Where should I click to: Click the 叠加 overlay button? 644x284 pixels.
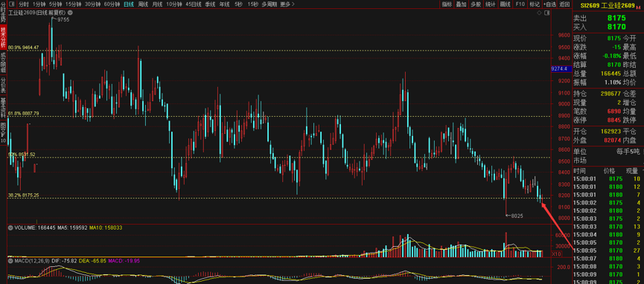point(462,4)
